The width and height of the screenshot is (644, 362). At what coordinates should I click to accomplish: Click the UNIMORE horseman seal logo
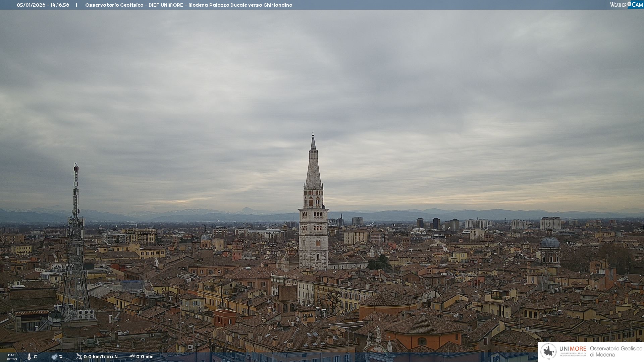pyautogui.click(x=548, y=351)
